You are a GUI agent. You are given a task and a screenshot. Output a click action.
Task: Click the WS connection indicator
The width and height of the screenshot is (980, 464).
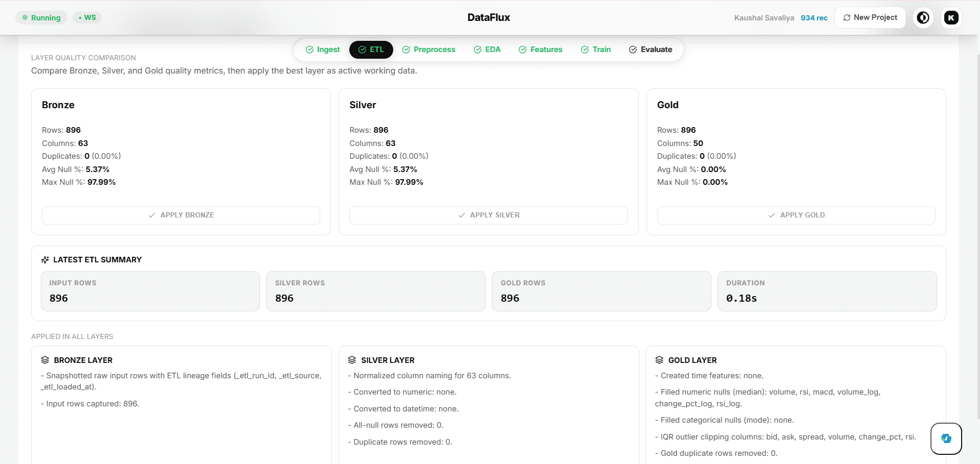tap(87, 17)
